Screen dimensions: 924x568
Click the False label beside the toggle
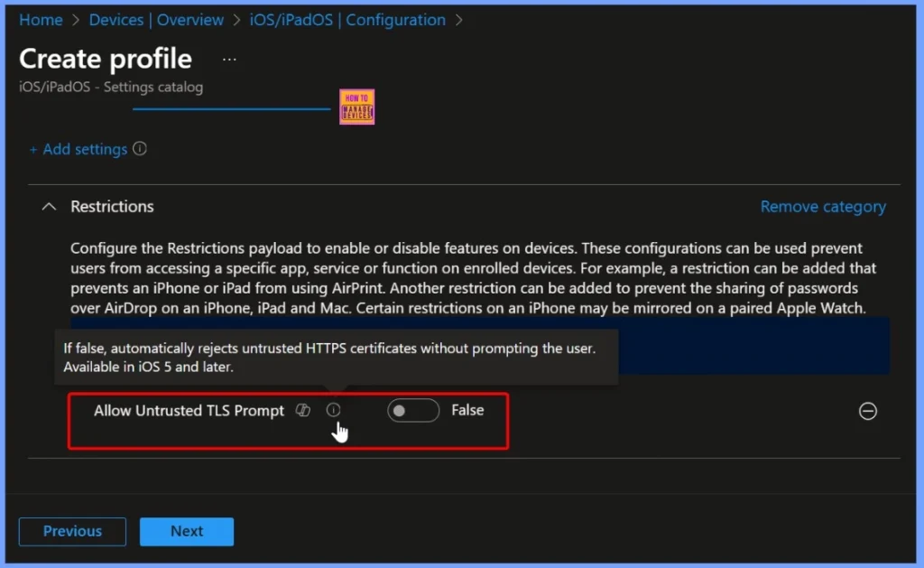tap(467, 410)
